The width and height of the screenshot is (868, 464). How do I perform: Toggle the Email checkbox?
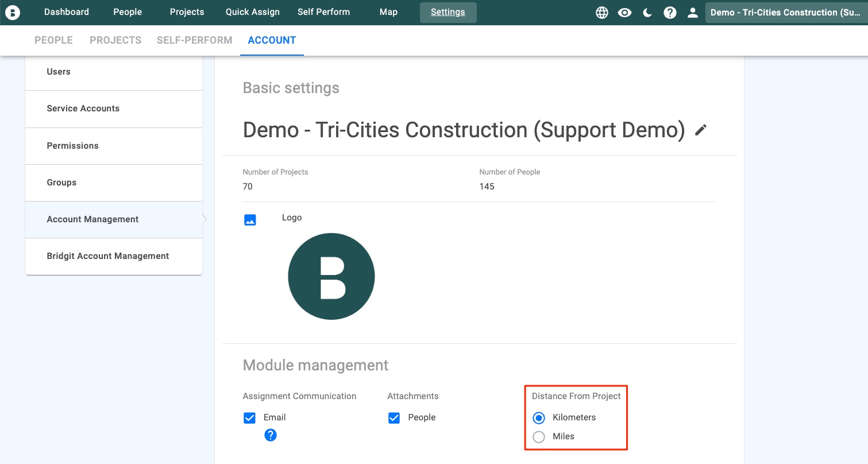249,417
